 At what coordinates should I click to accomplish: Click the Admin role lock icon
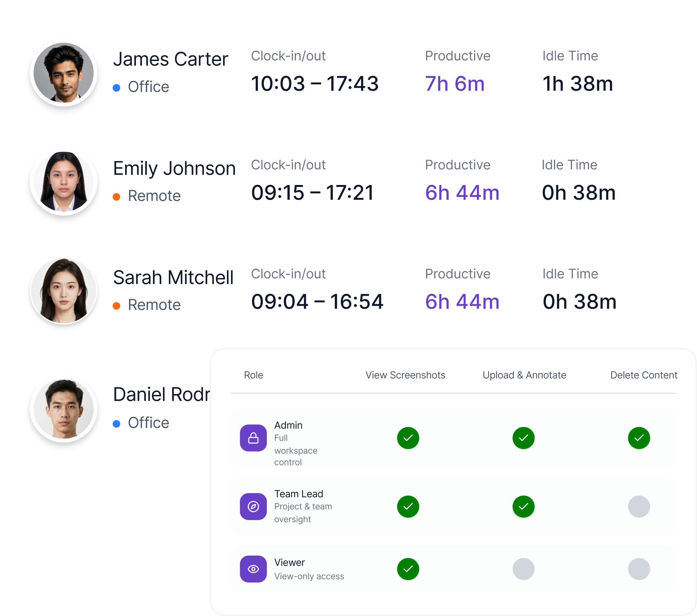pos(253,438)
